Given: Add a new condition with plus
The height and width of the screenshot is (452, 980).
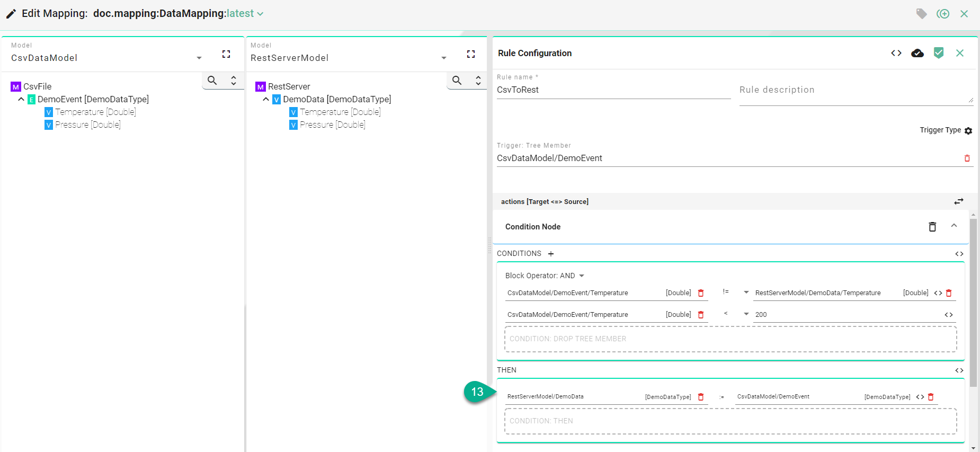Looking at the screenshot, I should 551,254.
